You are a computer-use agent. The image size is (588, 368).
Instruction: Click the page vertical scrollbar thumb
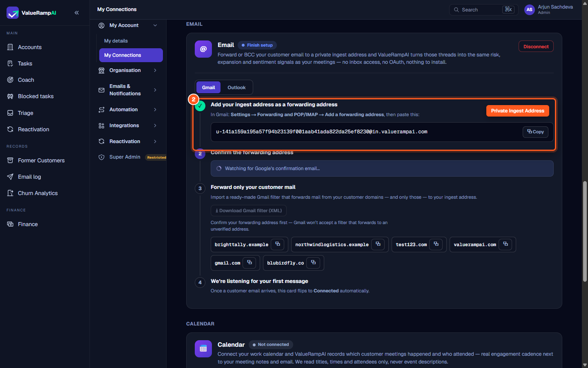coord(585,231)
